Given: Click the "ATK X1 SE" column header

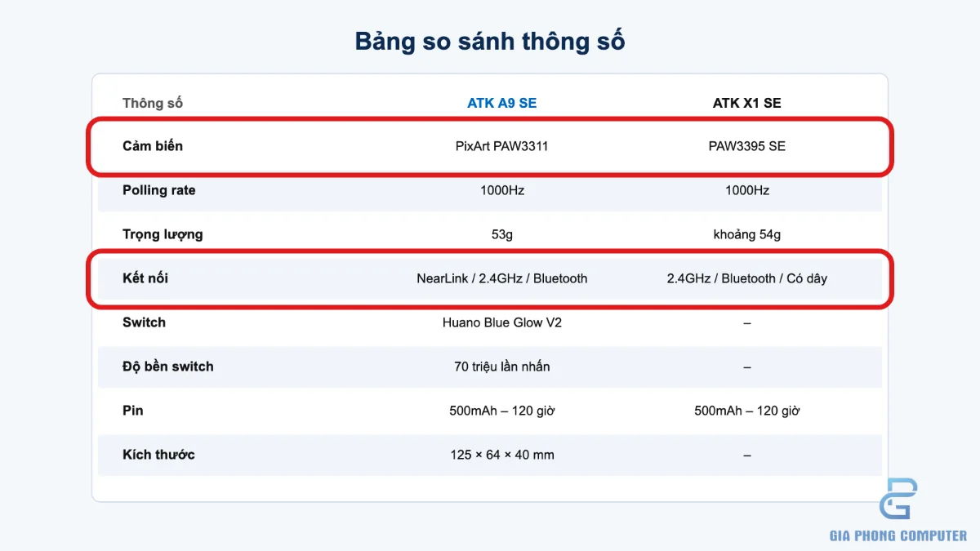Looking at the screenshot, I should 747,103.
